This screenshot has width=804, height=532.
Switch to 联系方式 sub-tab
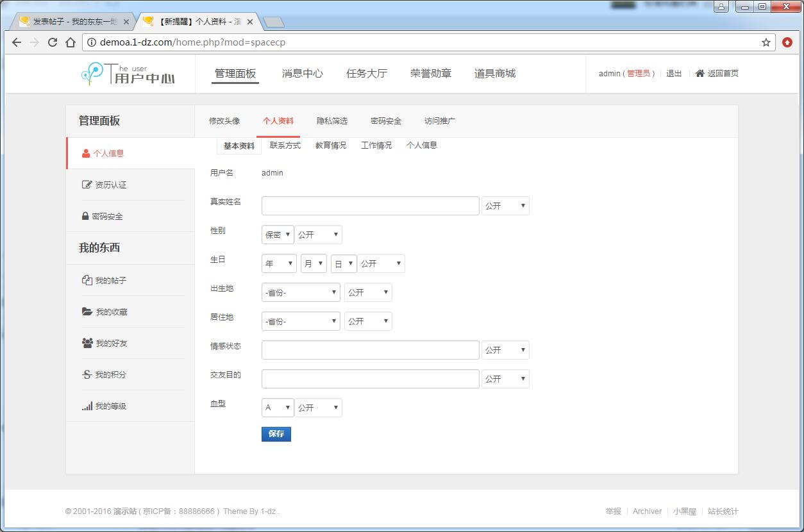285,145
